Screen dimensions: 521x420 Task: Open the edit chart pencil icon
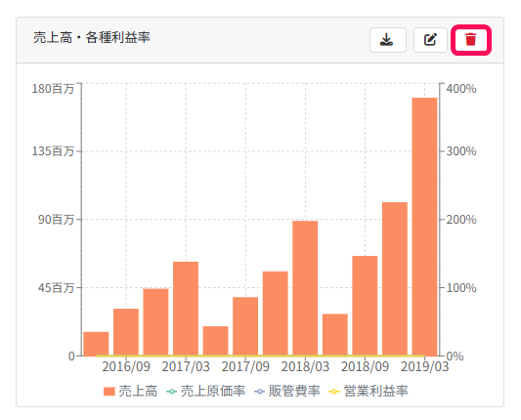click(x=430, y=40)
